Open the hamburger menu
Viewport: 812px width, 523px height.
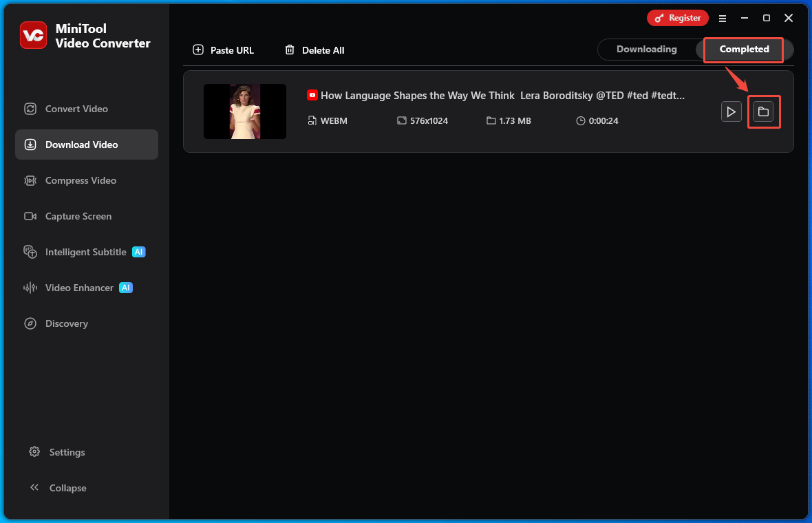[x=723, y=19]
